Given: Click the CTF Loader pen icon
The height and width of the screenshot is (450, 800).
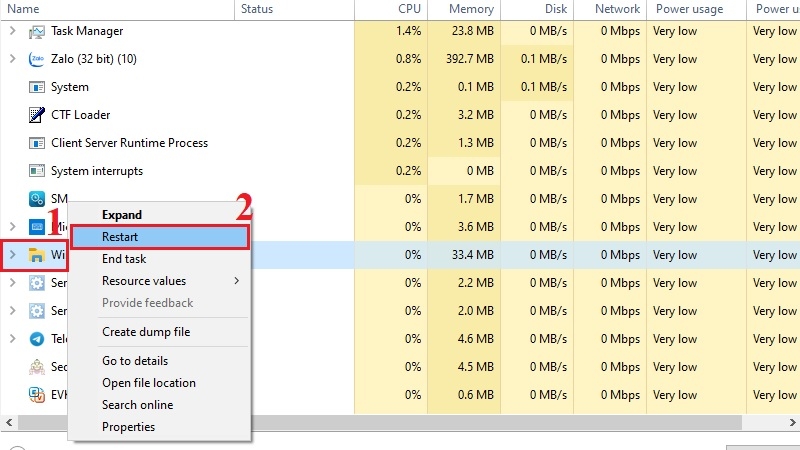Looking at the screenshot, I should [37, 115].
